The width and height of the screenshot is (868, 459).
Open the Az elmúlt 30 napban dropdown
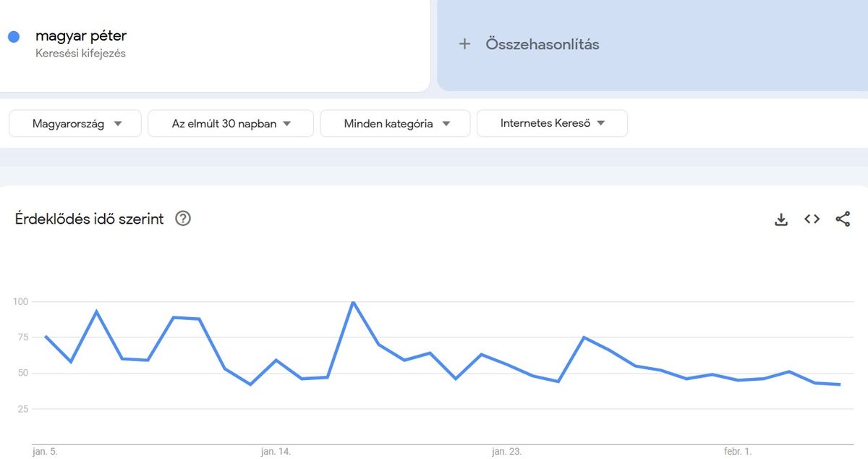tap(231, 124)
